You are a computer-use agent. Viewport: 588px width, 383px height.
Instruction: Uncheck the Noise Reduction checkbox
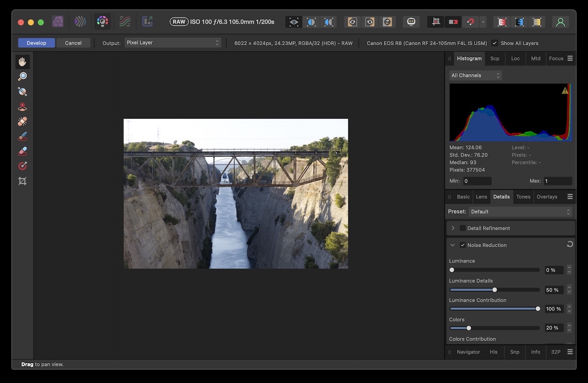[x=463, y=245]
